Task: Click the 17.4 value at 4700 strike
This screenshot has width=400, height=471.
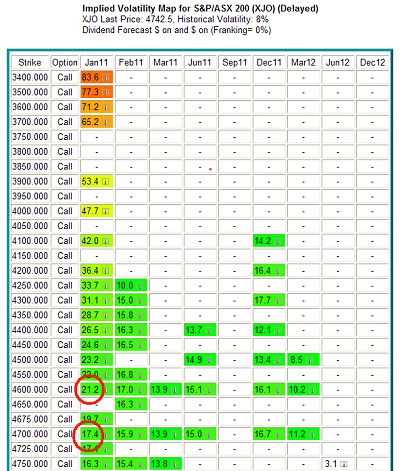Action: tap(90, 434)
